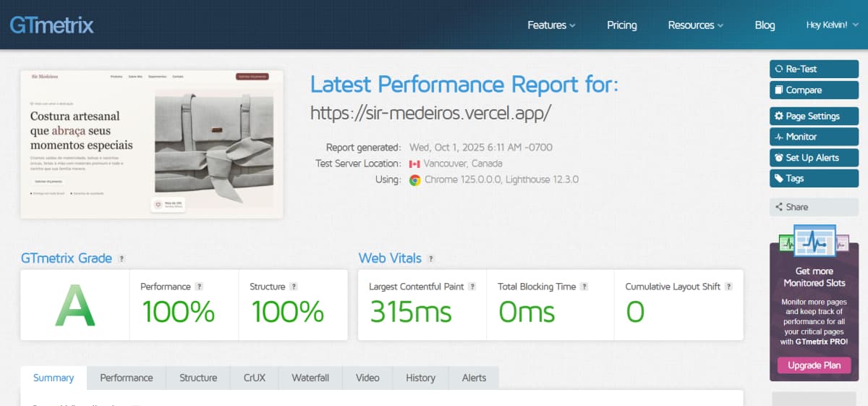868x406 pixels.
Task: Click the Structure 100% score
Action: click(x=287, y=312)
